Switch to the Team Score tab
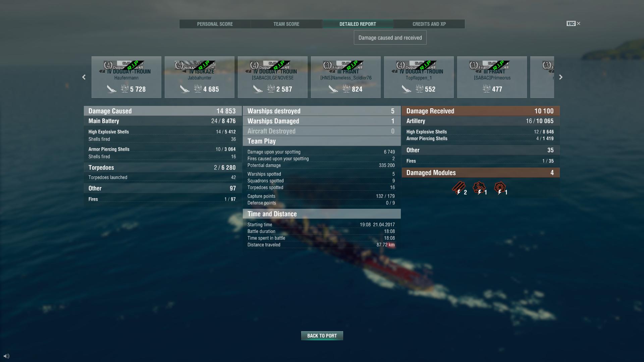Screen dimensions: 644x362 click(x=286, y=24)
